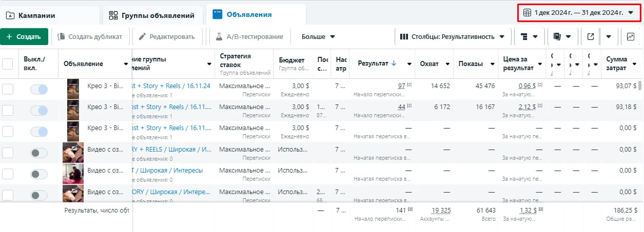Click the total impressions 61 643

click(x=486, y=210)
